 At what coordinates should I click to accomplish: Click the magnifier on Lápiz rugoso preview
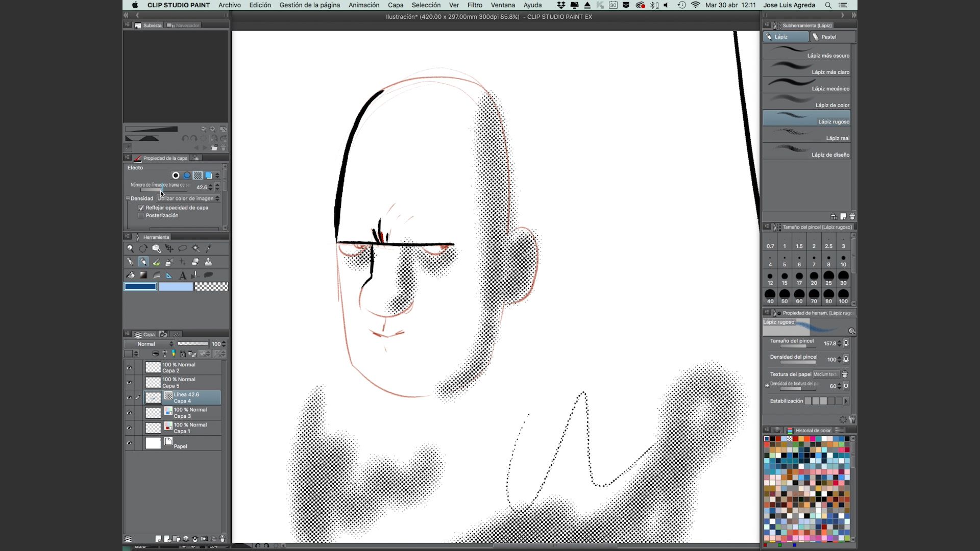point(851,331)
